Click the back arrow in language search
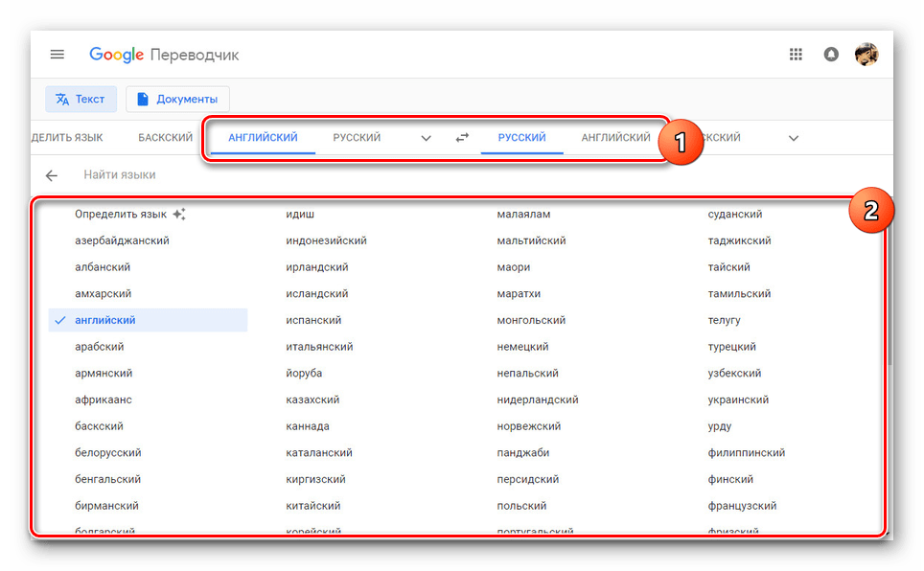 pyautogui.click(x=52, y=175)
